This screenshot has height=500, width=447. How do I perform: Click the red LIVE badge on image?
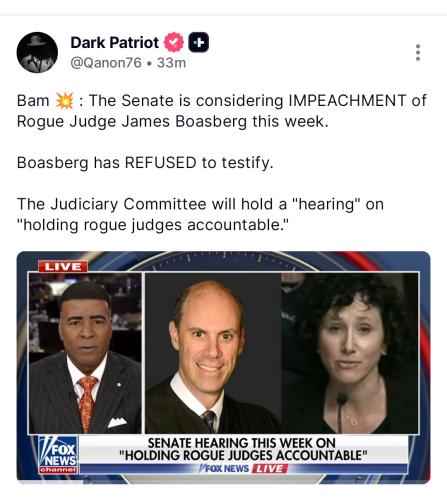[x=63, y=267]
